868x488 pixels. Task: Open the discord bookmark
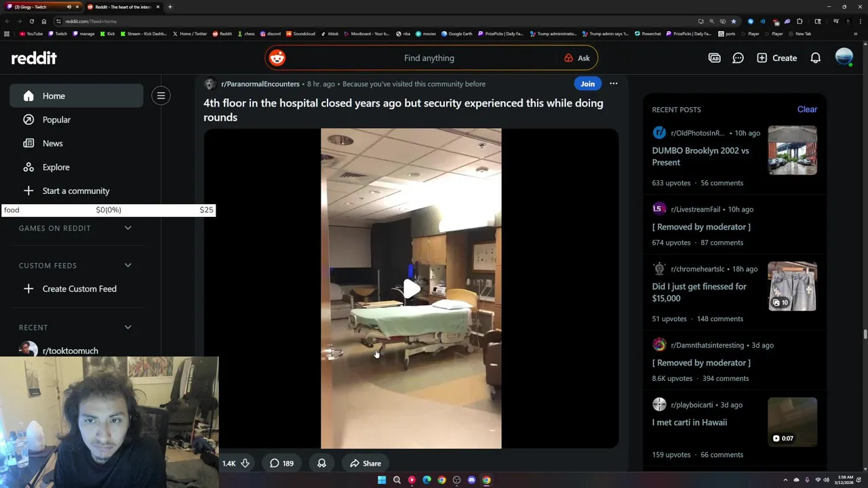[x=270, y=34]
